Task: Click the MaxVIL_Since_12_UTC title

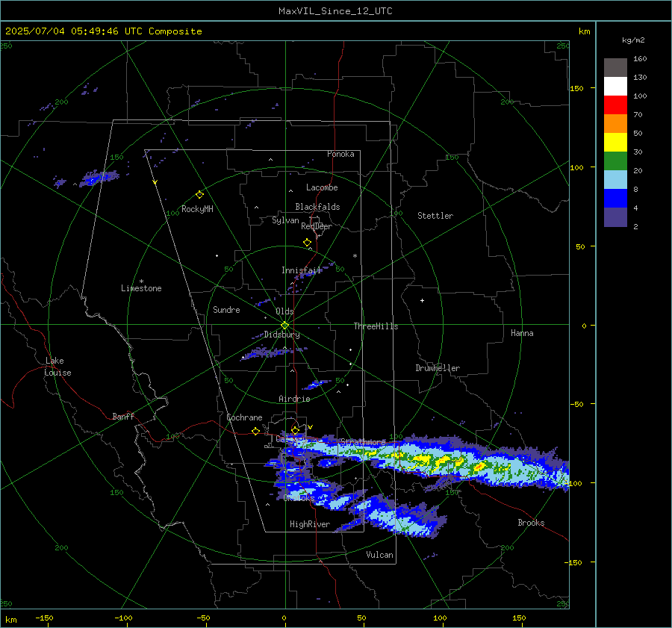Action: 335,11
